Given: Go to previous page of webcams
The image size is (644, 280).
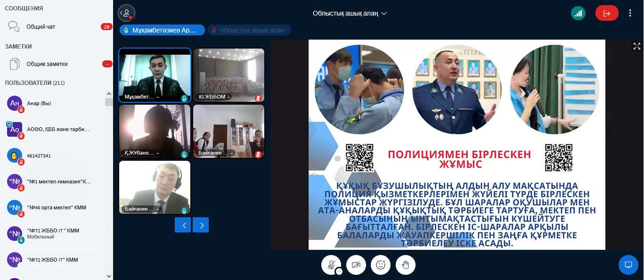Looking at the screenshot, I should [183, 225].
